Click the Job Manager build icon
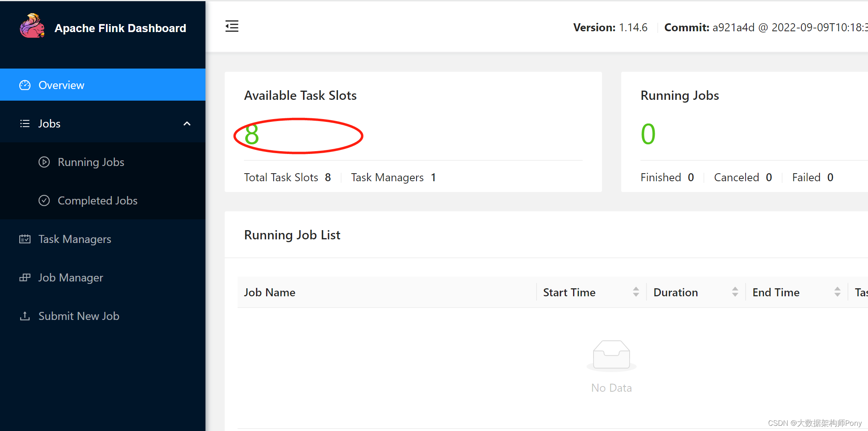The image size is (868, 431). coord(25,277)
